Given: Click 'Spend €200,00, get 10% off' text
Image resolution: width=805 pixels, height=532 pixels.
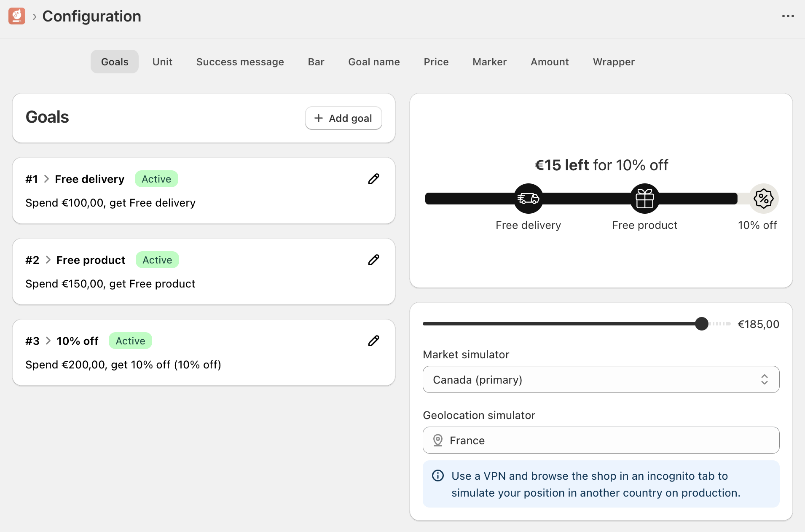Looking at the screenshot, I should [123, 365].
